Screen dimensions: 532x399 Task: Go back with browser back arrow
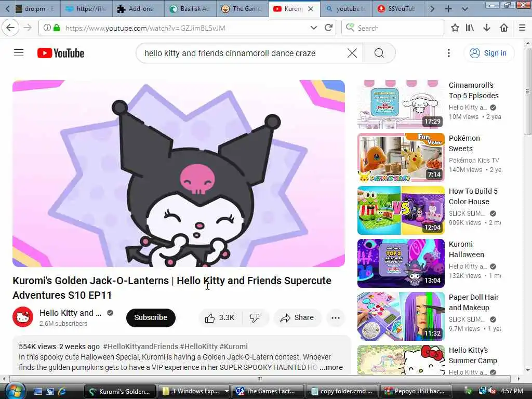[x=10, y=28]
